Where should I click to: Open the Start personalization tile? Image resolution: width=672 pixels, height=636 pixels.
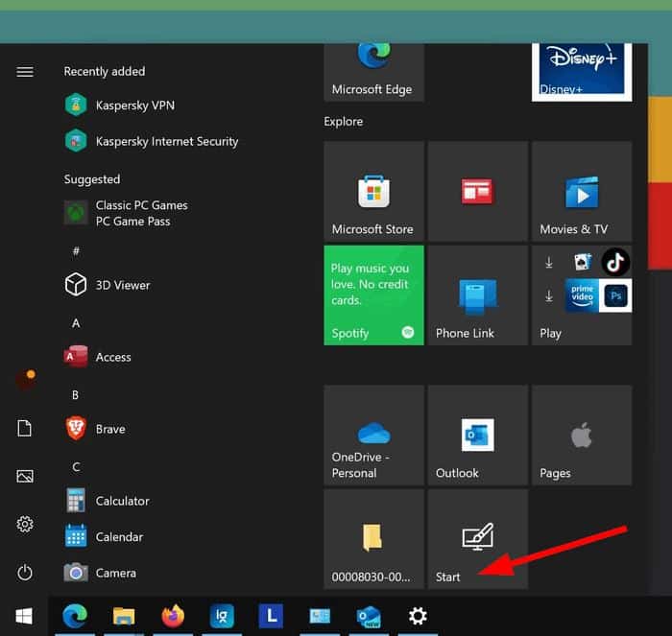pyautogui.click(x=477, y=539)
